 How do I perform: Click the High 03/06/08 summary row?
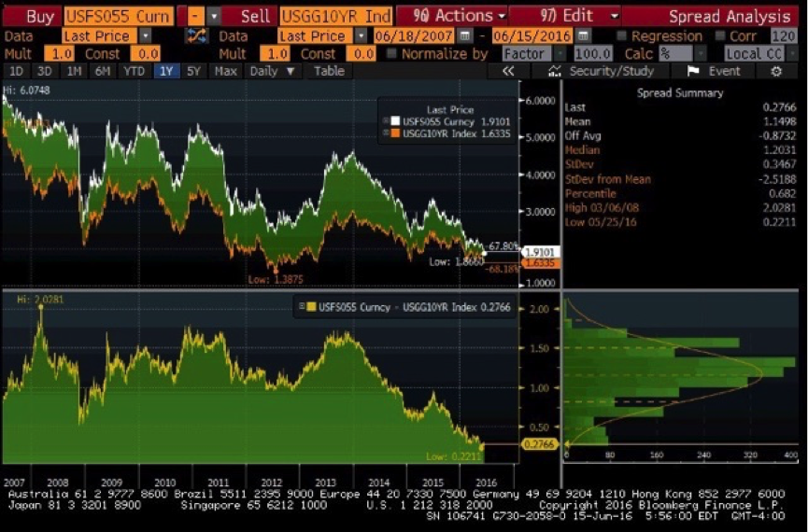(680, 207)
